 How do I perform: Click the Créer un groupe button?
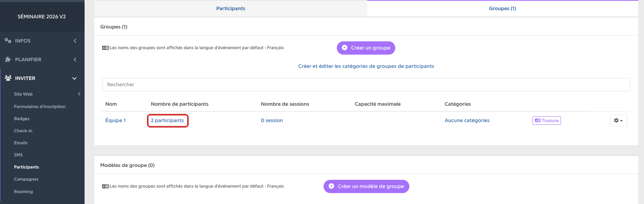click(366, 48)
